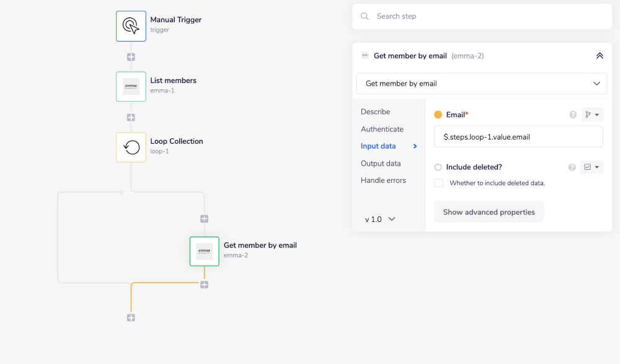Screen dimensions: 620x364
Task: Open help icon for Email field
Action: tap(573, 115)
